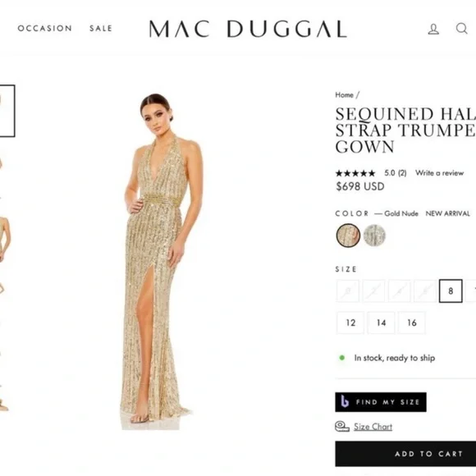The width and height of the screenshot is (476, 476).
Task: Open the Sale menu
Action: [101, 28]
